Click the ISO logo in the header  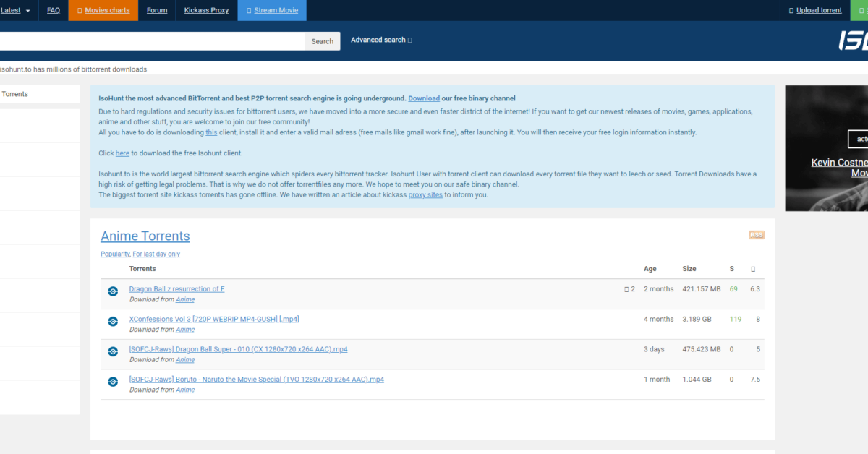852,41
